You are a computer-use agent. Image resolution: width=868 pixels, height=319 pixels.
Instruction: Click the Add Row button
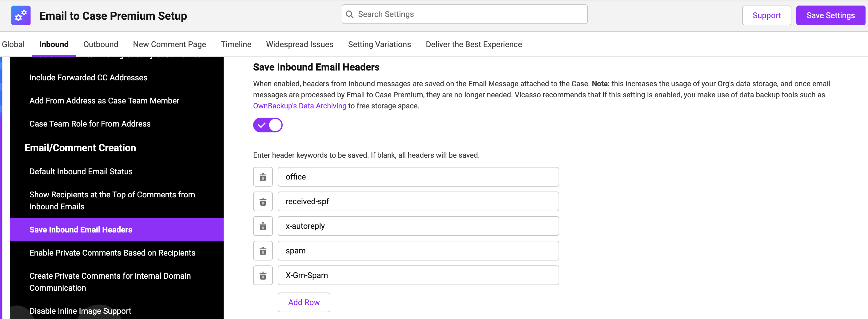tap(304, 302)
